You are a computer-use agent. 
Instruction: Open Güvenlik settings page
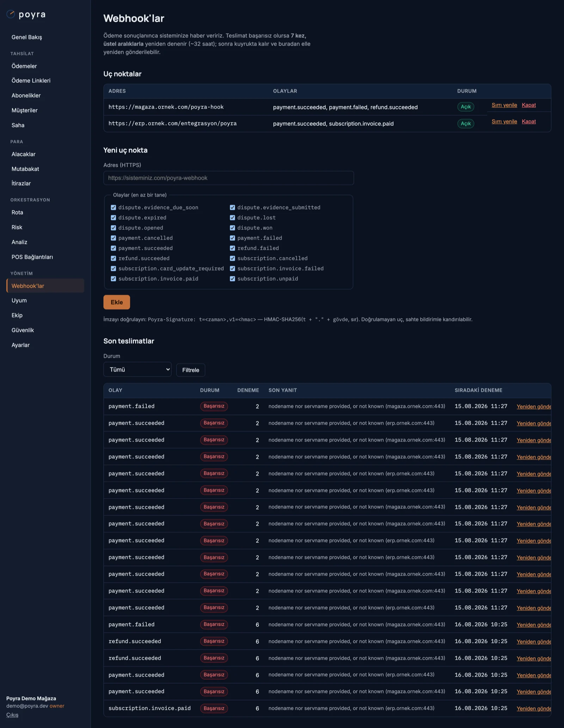23,330
